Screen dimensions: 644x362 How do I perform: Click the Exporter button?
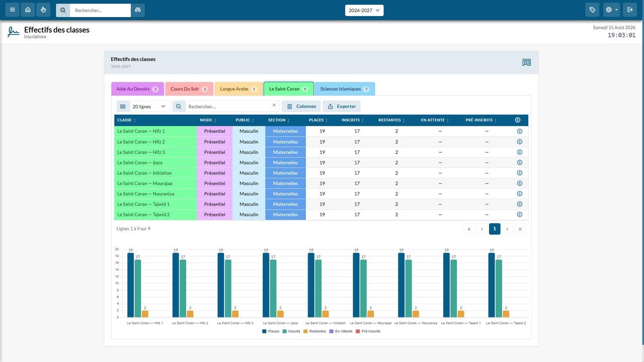(x=342, y=107)
